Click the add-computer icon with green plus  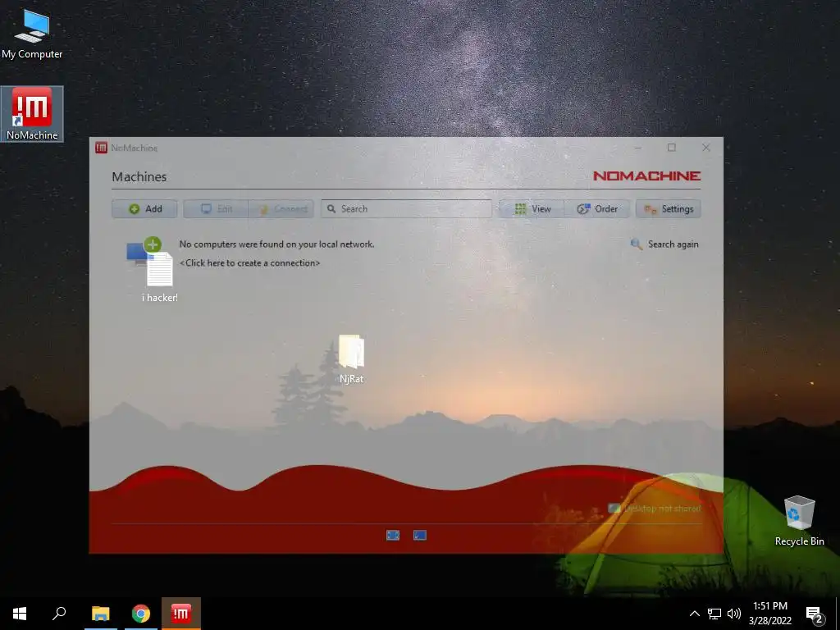click(144, 251)
